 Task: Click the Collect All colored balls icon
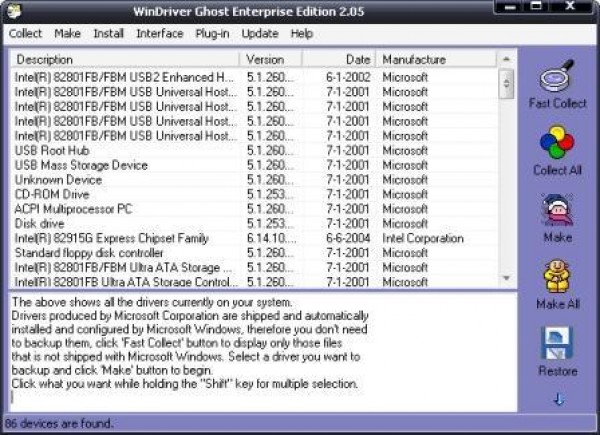click(557, 142)
